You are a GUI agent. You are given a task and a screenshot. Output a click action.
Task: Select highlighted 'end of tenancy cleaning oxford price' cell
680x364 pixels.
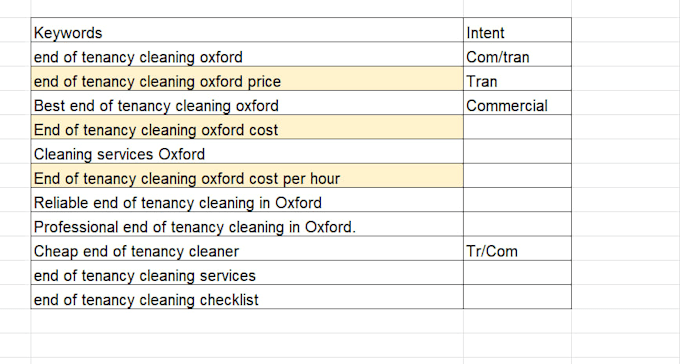pos(247,79)
